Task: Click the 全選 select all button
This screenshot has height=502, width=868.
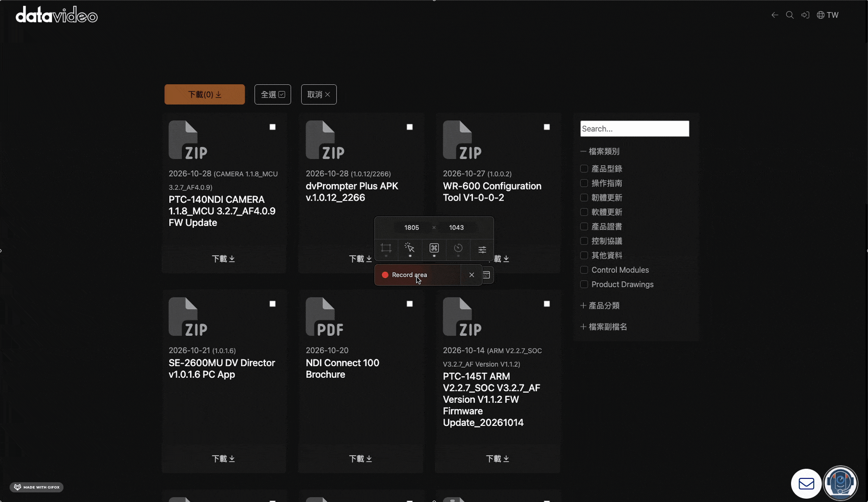Action: (273, 94)
